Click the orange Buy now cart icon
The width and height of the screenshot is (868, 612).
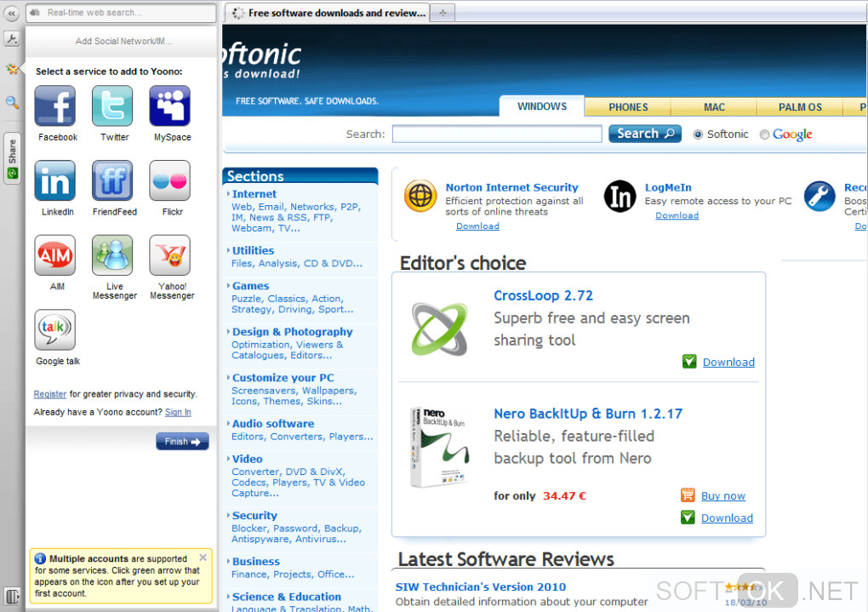[x=688, y=495]
